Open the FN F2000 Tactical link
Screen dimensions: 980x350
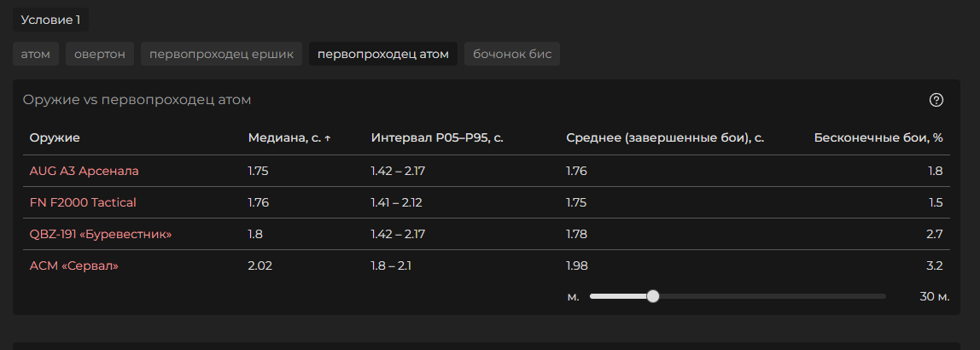pos(83,202)
